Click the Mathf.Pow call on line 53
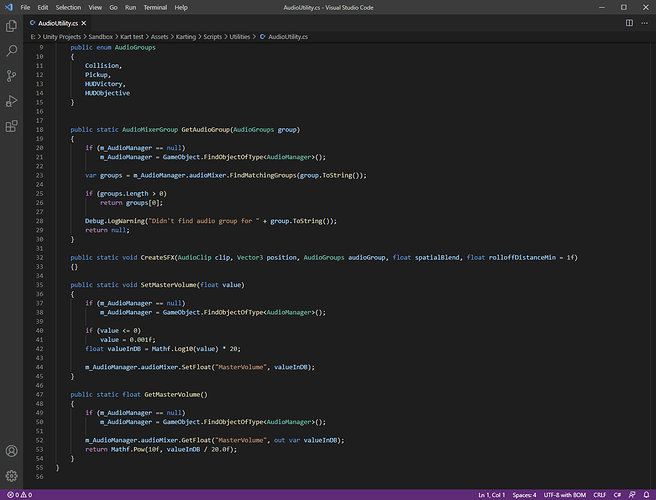The height and width of the screenshot is (500, 656). coord(127,449)
